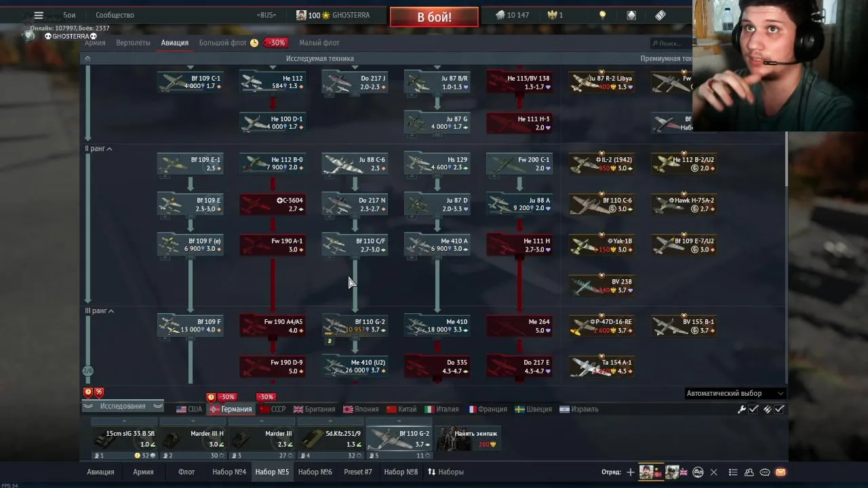Collapse the III ранг section

(111, 311)
